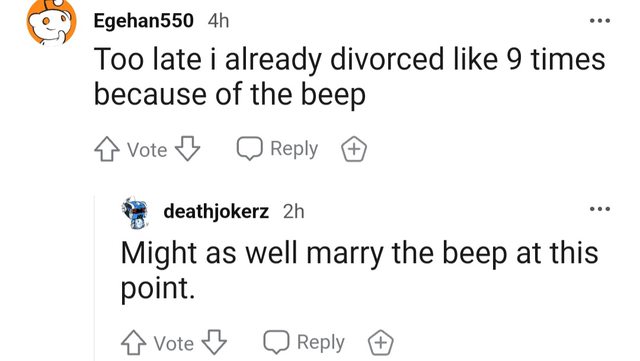Click speech bubble icon under deathjokerz's reply
The height and width of the screenshot is (361, 640).
[276, 342]
